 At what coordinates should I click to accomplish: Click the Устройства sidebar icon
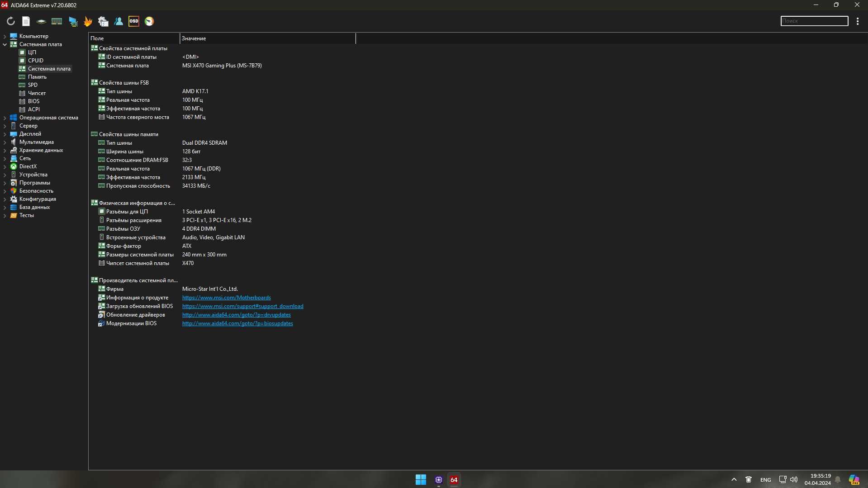click(x=14, y=175)
